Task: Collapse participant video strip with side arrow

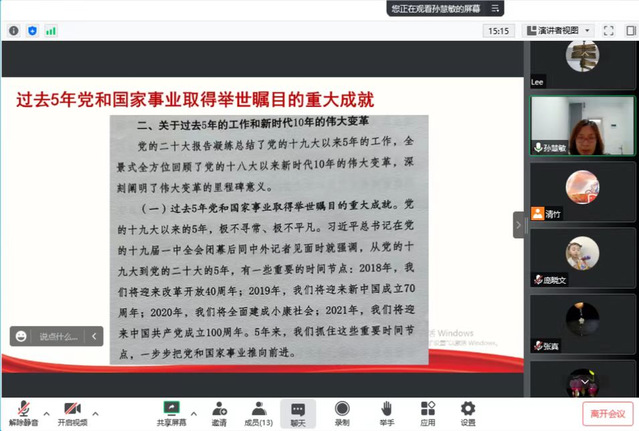Action: click(518, 225)
